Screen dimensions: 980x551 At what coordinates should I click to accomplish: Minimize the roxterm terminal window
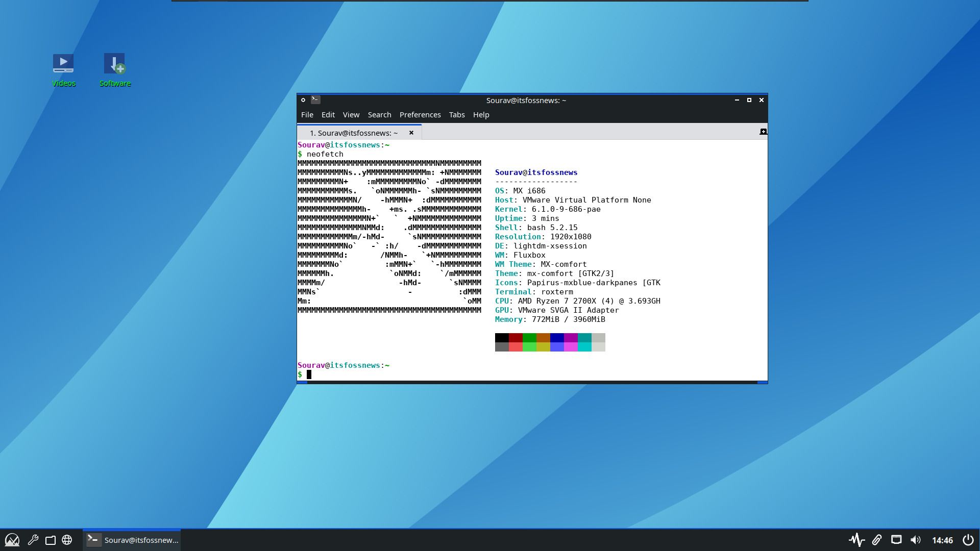point(737,100)
